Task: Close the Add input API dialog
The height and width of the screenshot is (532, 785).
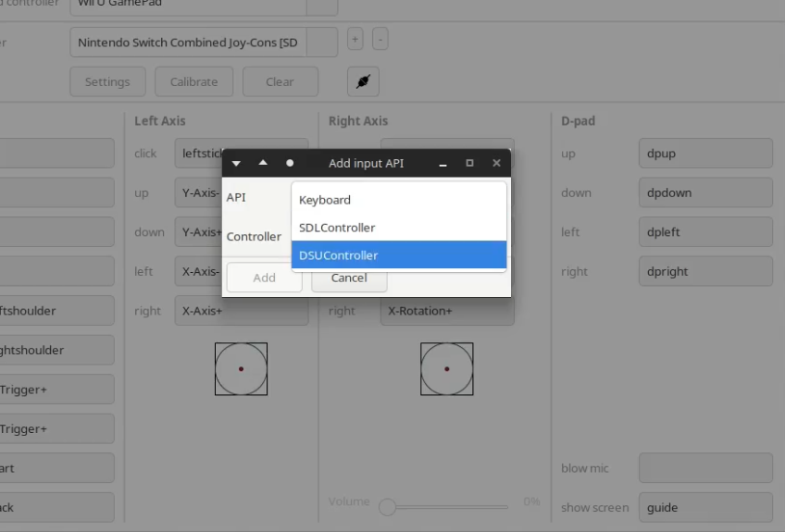Action: [496, 163]
